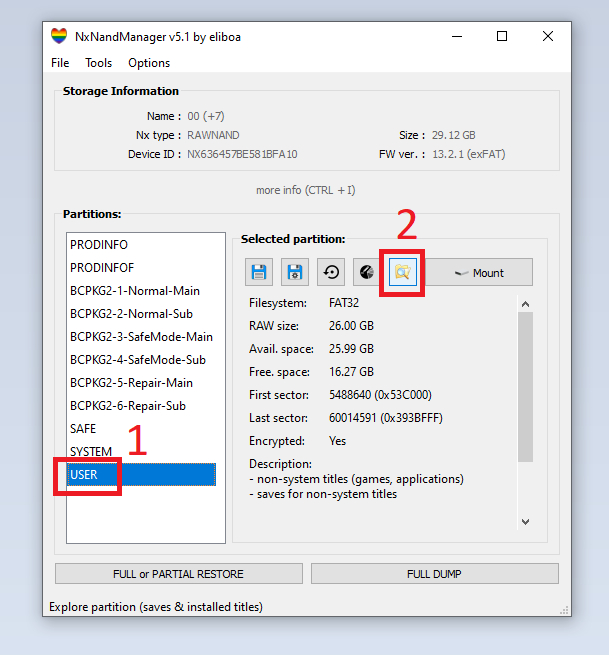Select the BCPKG2-2-Normal-Sub partition
Image resolution: width=609 pixels, height=655 pixels.
[x=141, y=314]
